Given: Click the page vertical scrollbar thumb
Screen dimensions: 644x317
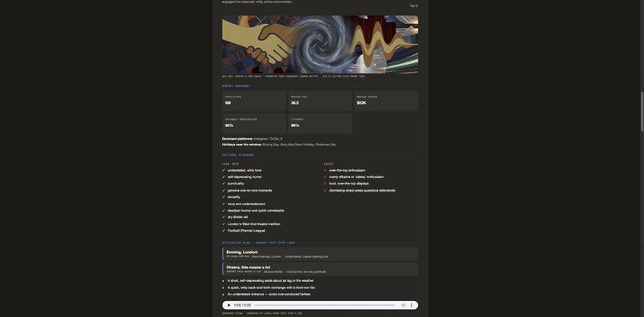Looking at the screenshot, I should 642,112.
